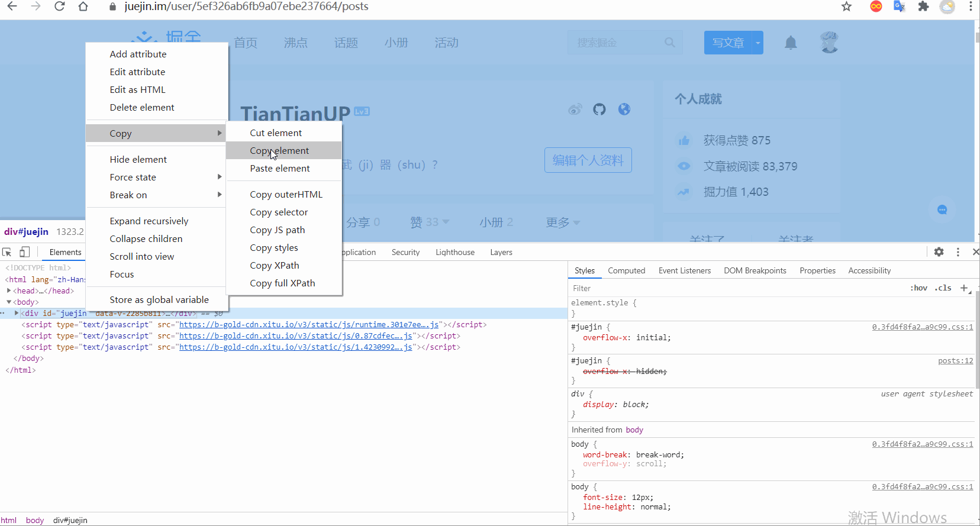The height and width of the screenshot is (526, 980).
Task: Open the user avatar menu
Action: 829,43
